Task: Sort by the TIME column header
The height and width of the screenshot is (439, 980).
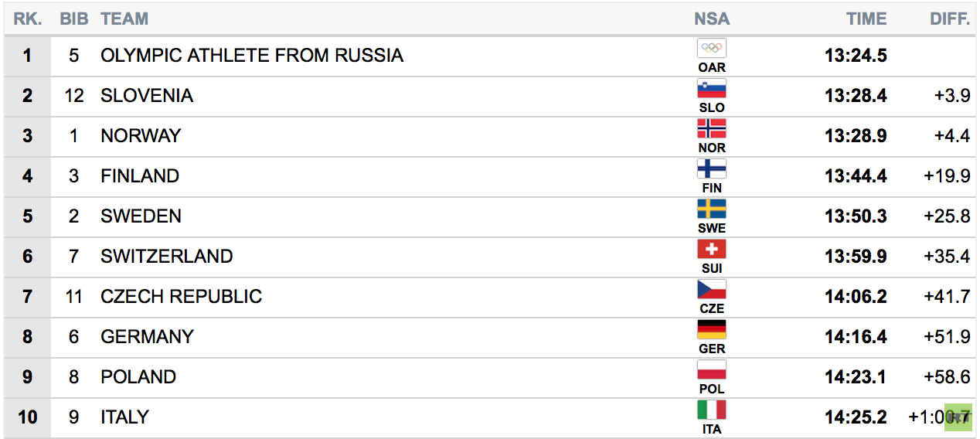Action: [x=866, y=19]
